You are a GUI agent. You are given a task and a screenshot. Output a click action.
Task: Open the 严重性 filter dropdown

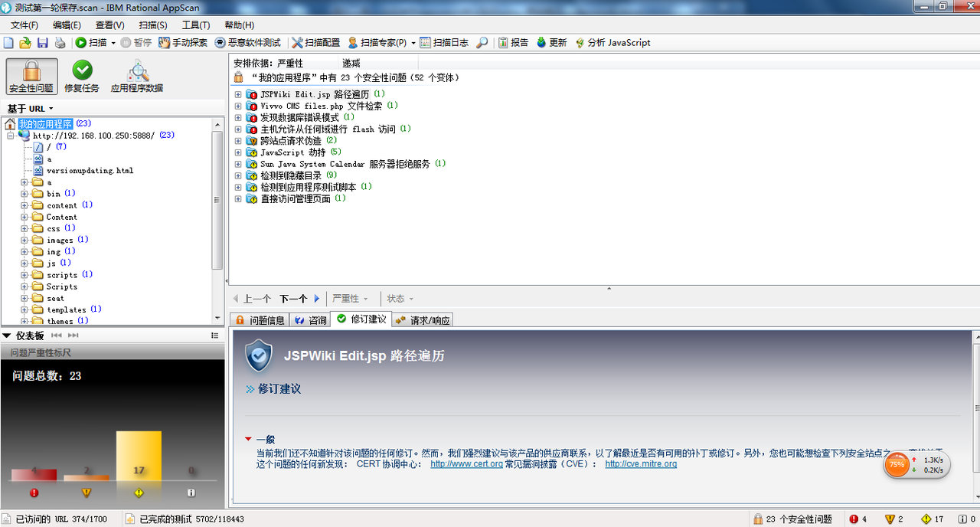coord(350,299)
